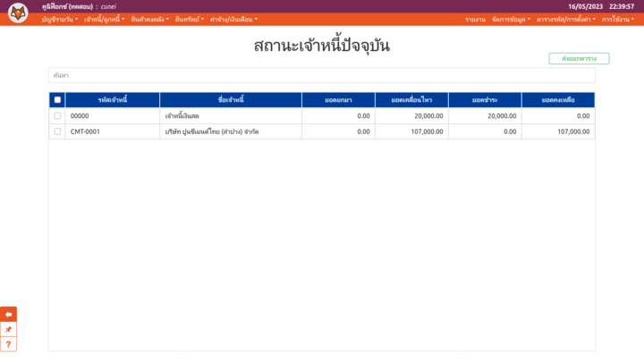
Task: Expand the สินทรัพย์ menu
Action: click(x=190, y=20)
